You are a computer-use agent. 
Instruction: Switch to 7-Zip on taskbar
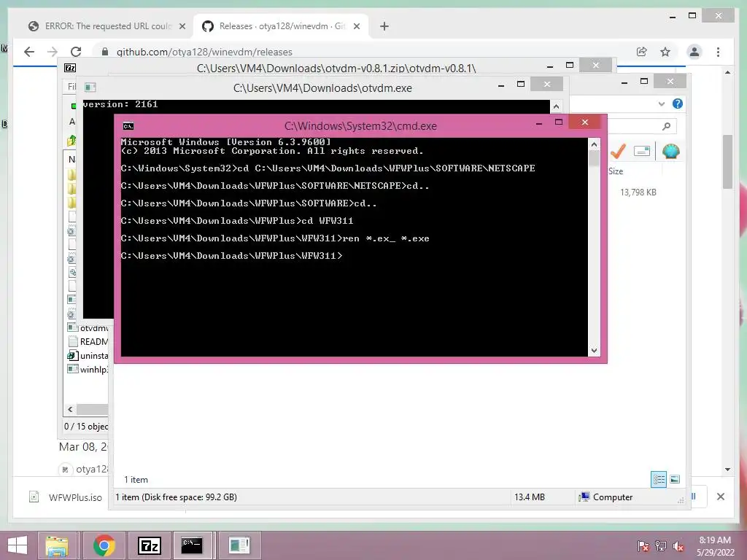pos(149,545)
